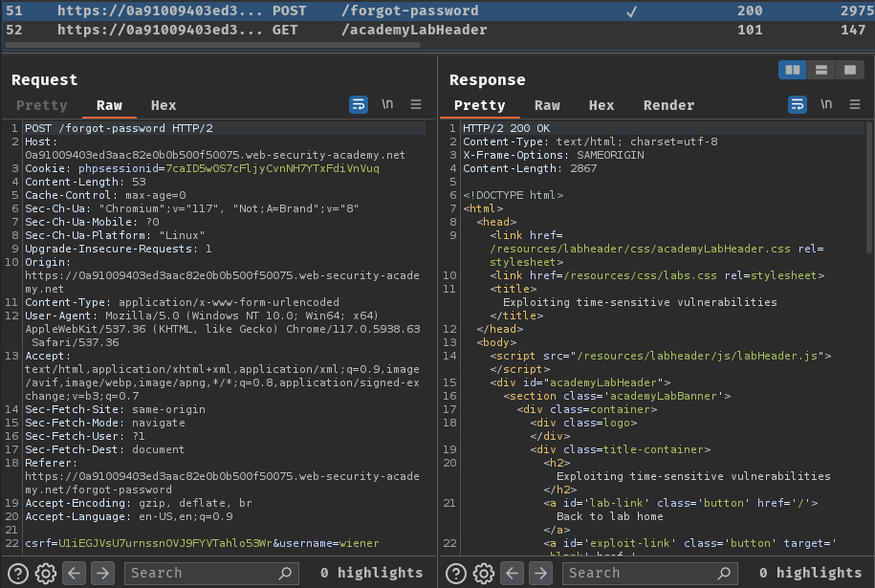875x588 pixels.
Task: Switch Request view to Raw tab
Action: [x=109, y=105]
